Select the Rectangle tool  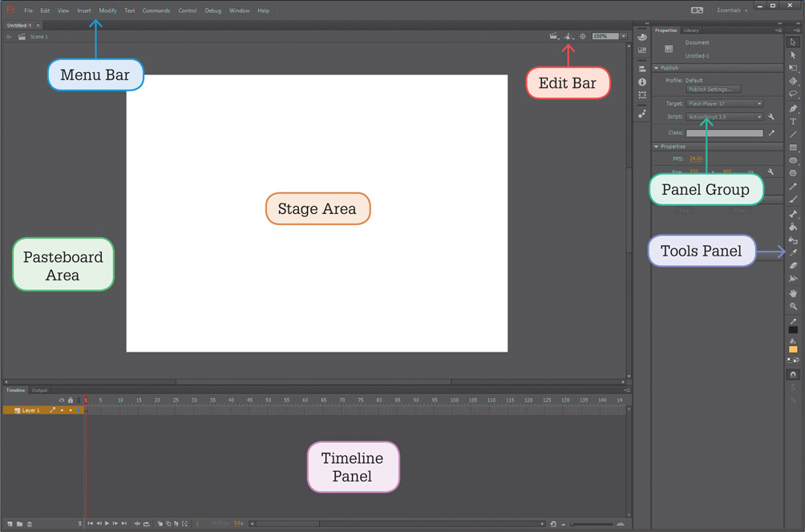tap(793, 147)
